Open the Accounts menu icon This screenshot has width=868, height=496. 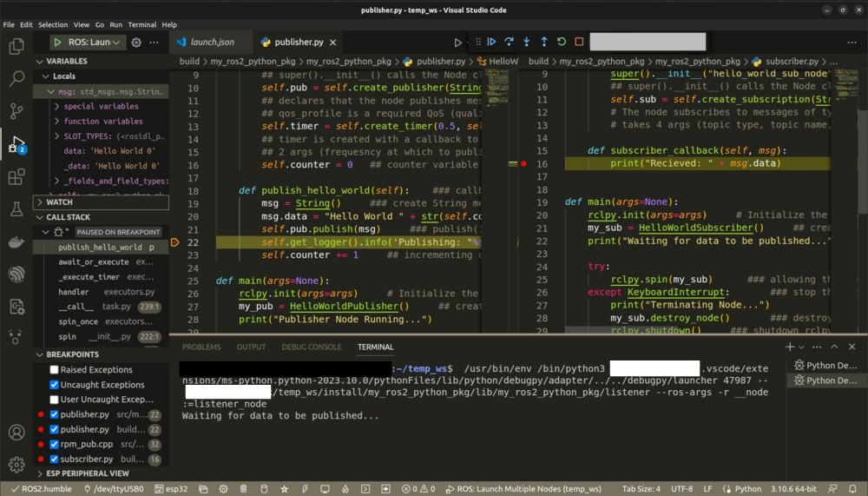pos(16,433)
